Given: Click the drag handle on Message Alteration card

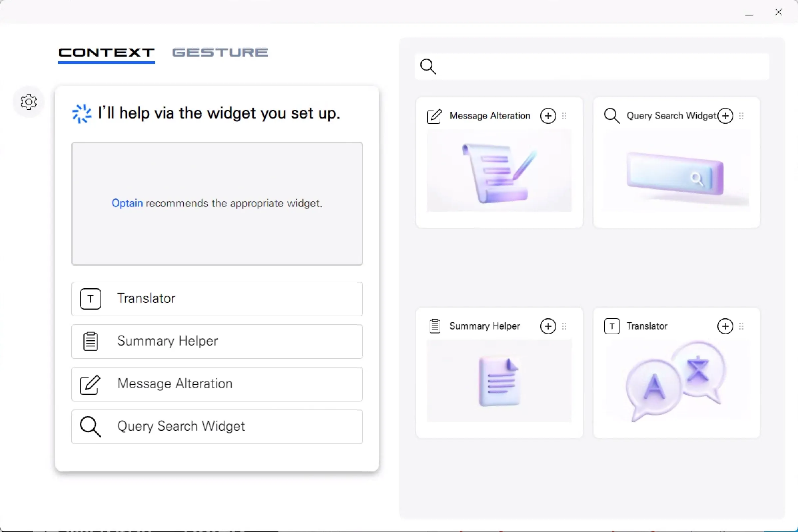Looking at the screenshot, I should 564,116.
